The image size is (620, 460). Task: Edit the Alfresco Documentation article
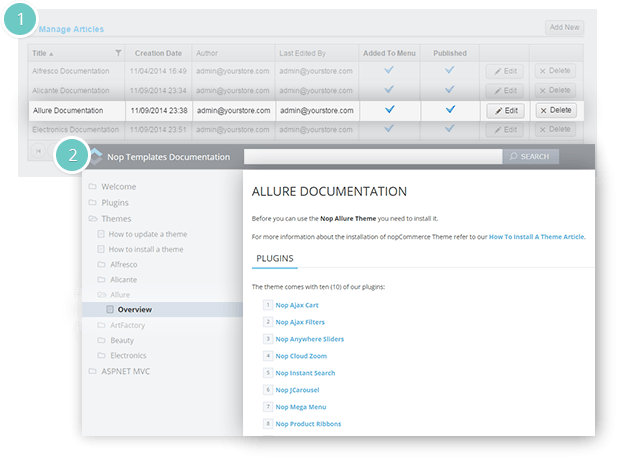(505, 71)
